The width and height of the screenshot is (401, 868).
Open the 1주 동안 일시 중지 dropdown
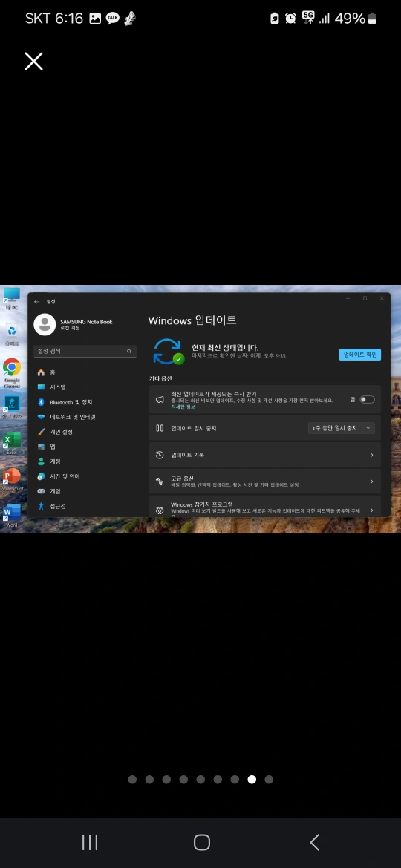[341, 428]
